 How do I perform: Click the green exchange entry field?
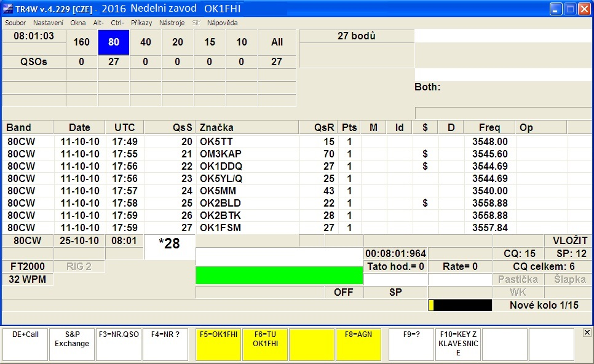point(279,275)
